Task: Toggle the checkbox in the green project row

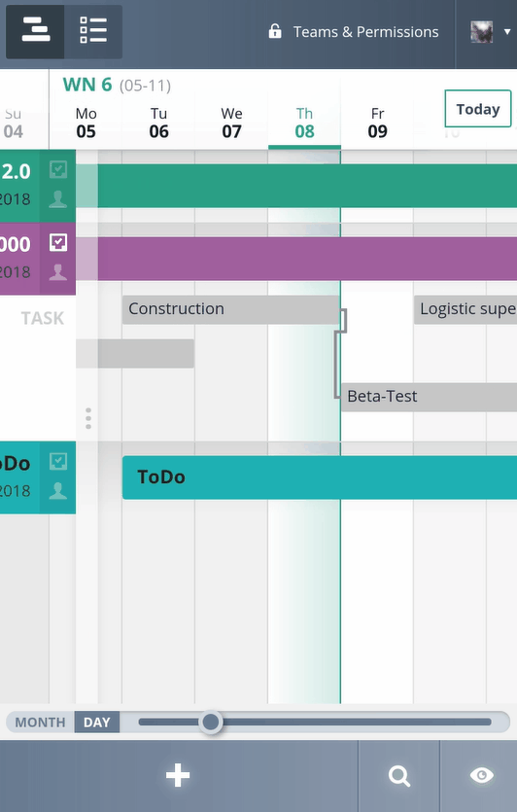Action: (x=58, y=169)
